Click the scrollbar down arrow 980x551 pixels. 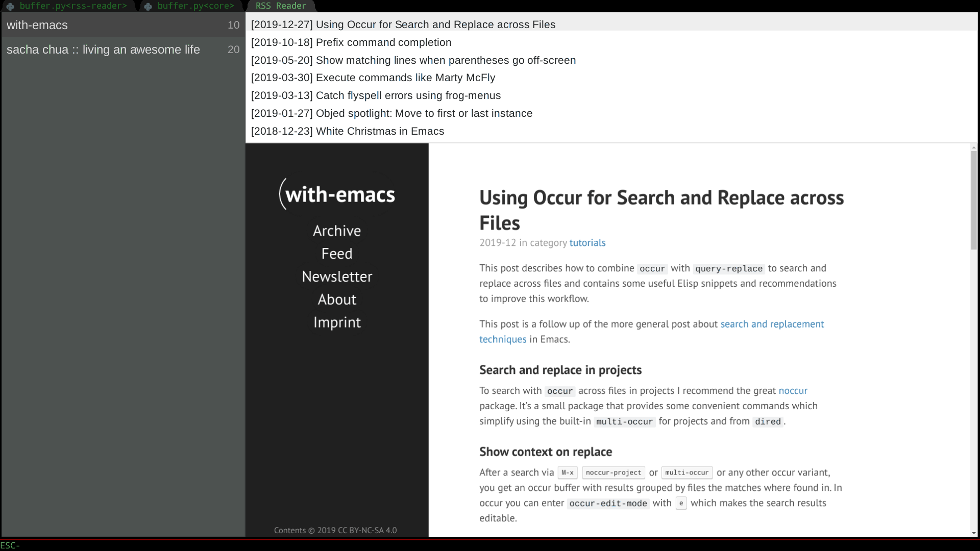click(x=974, y=532)
